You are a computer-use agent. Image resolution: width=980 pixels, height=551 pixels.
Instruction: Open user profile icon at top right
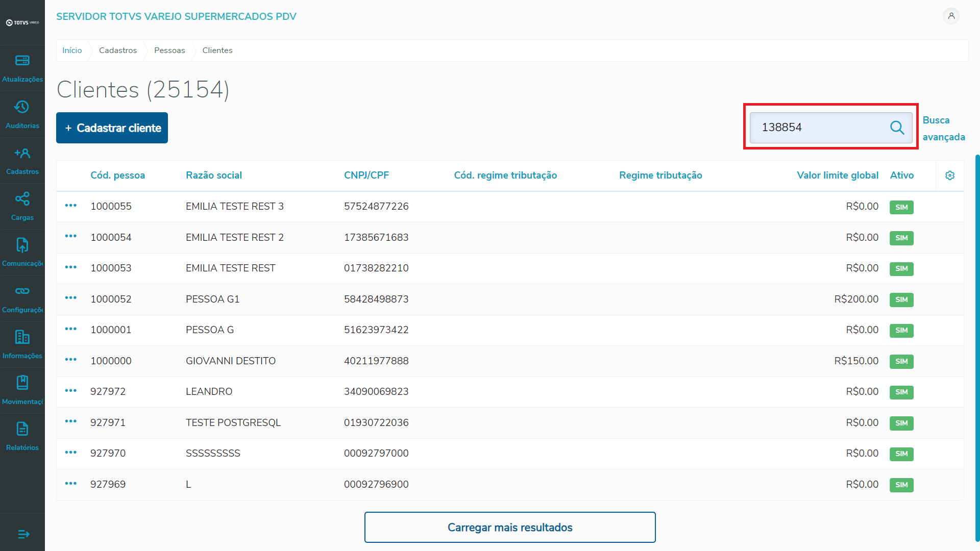[x=951, y=16]
